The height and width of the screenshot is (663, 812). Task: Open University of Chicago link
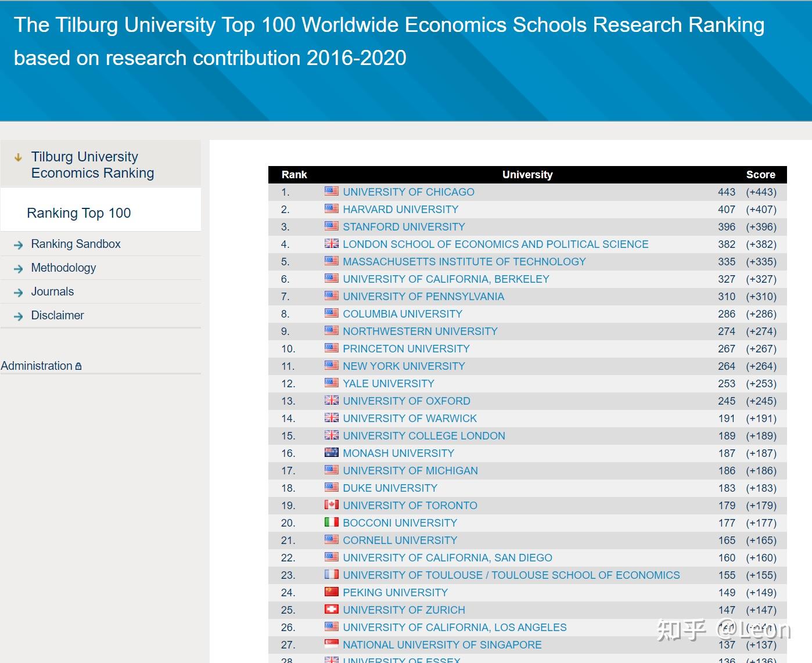408,192
